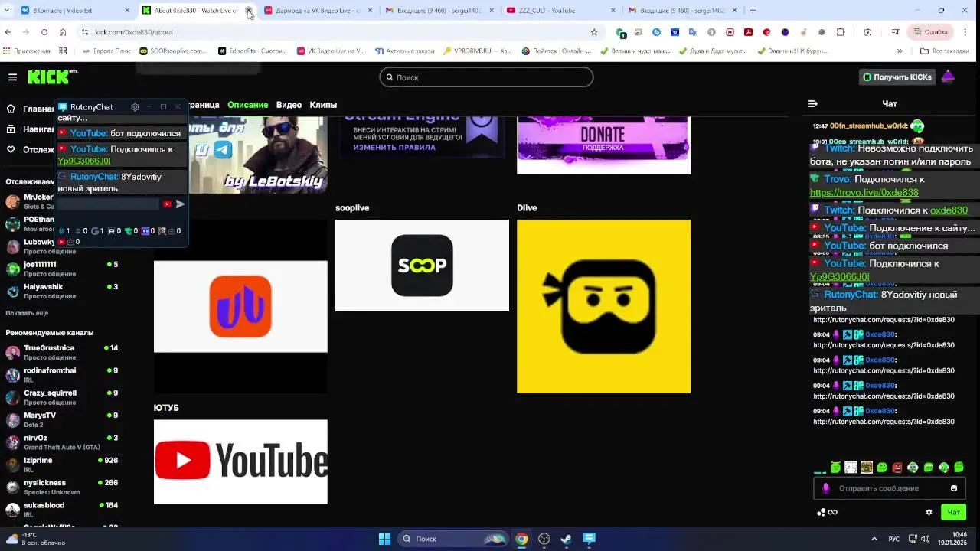Open Chrome extensions puzzle icon
980x551 pixels.
(841, 32)
